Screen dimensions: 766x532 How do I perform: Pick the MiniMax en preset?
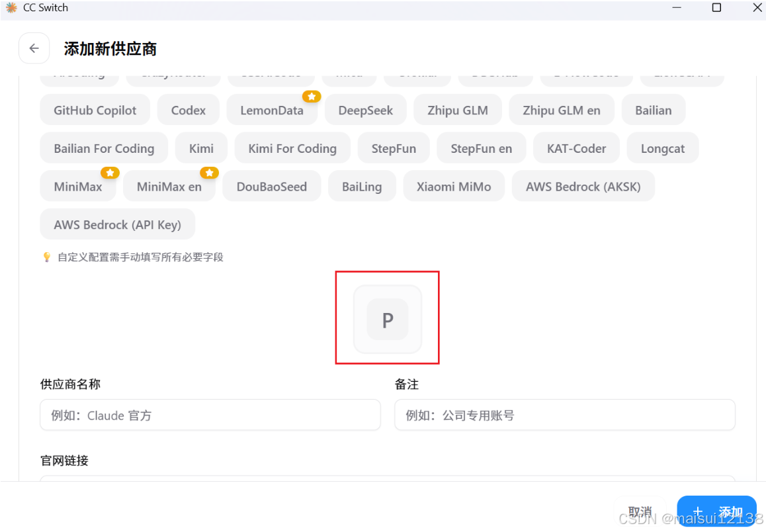(x=169, y=186)
